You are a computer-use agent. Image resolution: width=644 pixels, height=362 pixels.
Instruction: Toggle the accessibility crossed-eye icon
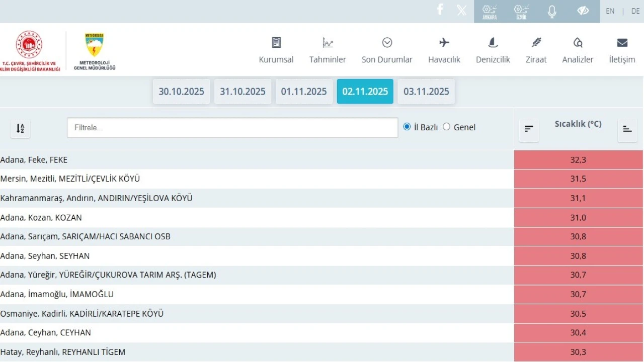click(x=583, y=11)
